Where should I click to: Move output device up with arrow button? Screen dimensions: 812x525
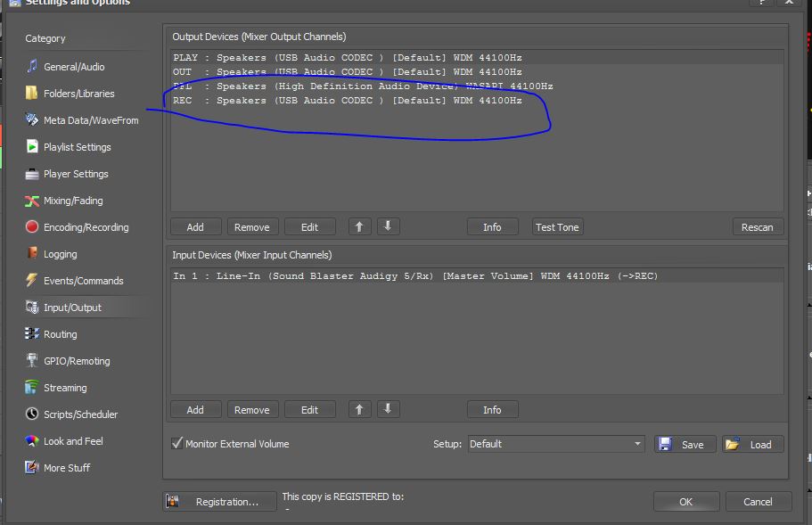pos(359,227)
